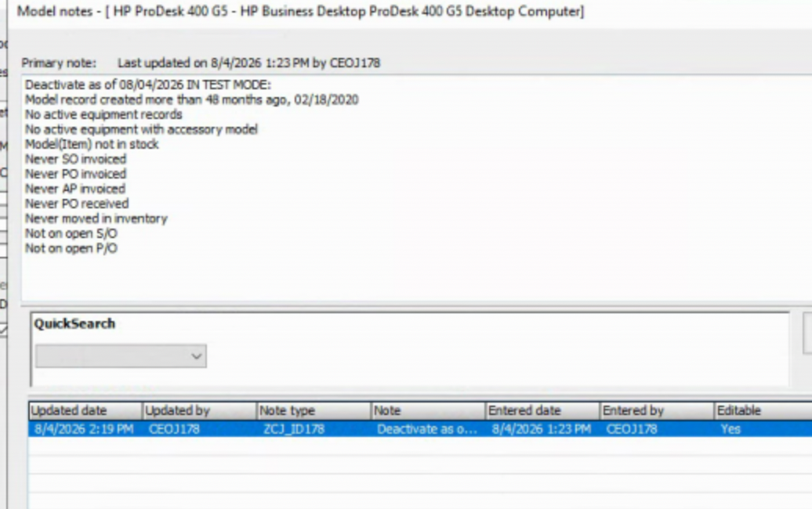This screenshot has height=509, width=812.
Task: Select the cell 8/4/2026 2:19 PM
Action: [84, 429]
